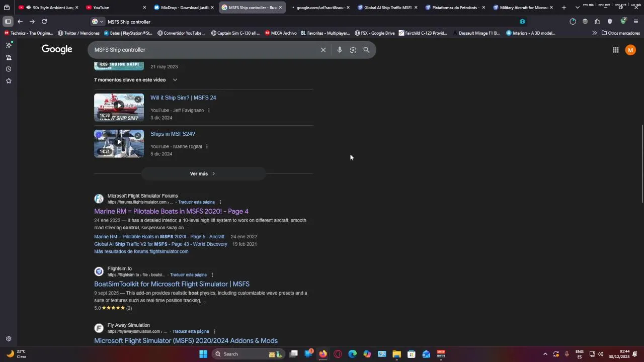The width and height of the screenshot is (644, 362).
Task: Open the browser extensions puzzle icon
Action: click(597, 22)
